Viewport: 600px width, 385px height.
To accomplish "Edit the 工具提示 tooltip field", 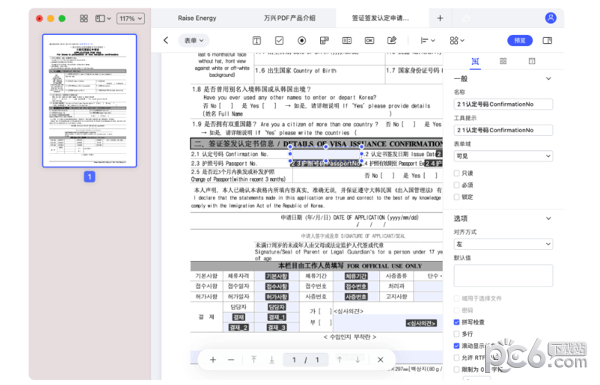I will pyautogui.click(x=503, y=130).
